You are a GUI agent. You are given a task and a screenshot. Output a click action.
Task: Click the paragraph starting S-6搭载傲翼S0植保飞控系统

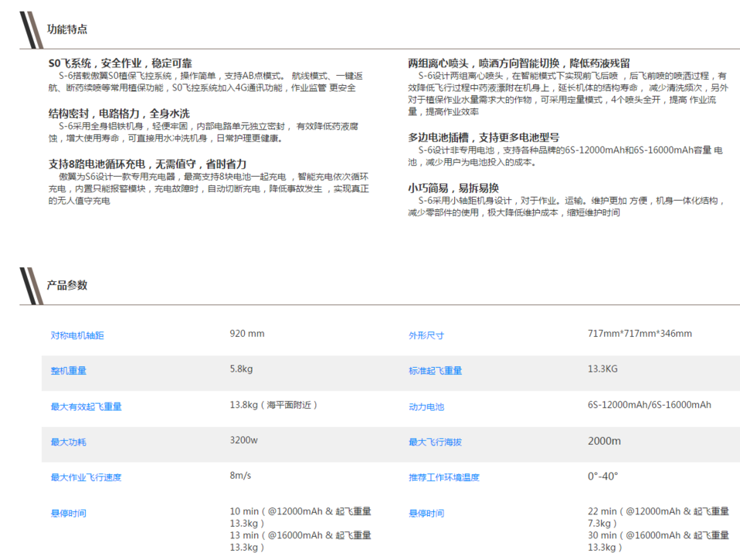click(205, 82)
